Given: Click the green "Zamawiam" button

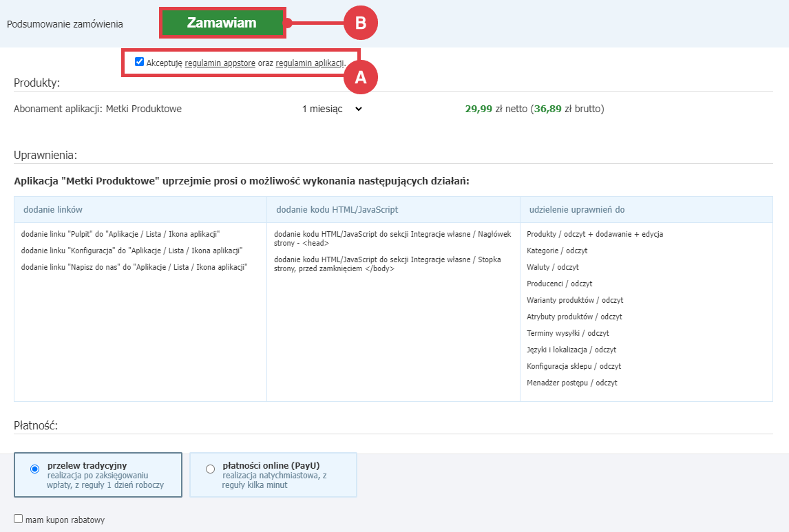Looking at the screenshot, I should [222, 23].
